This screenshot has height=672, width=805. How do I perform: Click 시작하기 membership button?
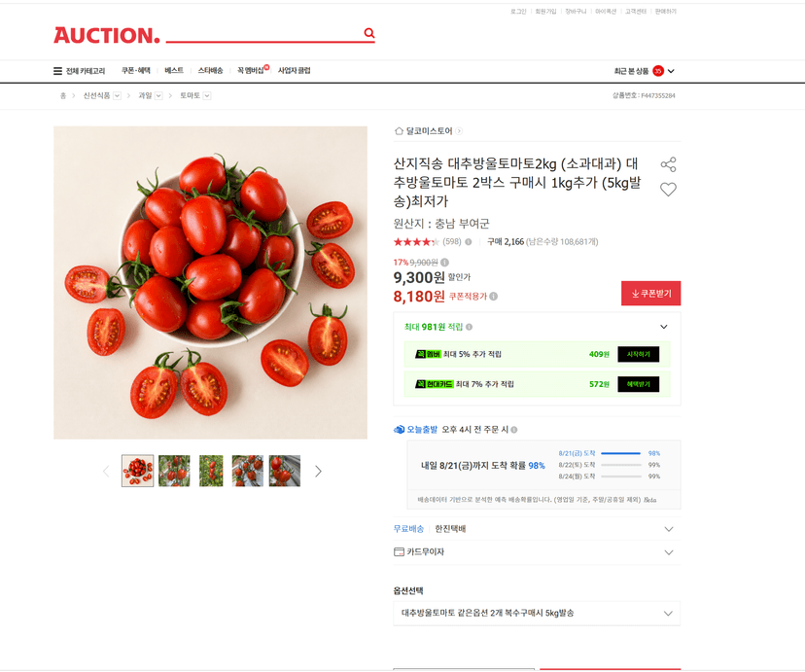tap(638, 354)
